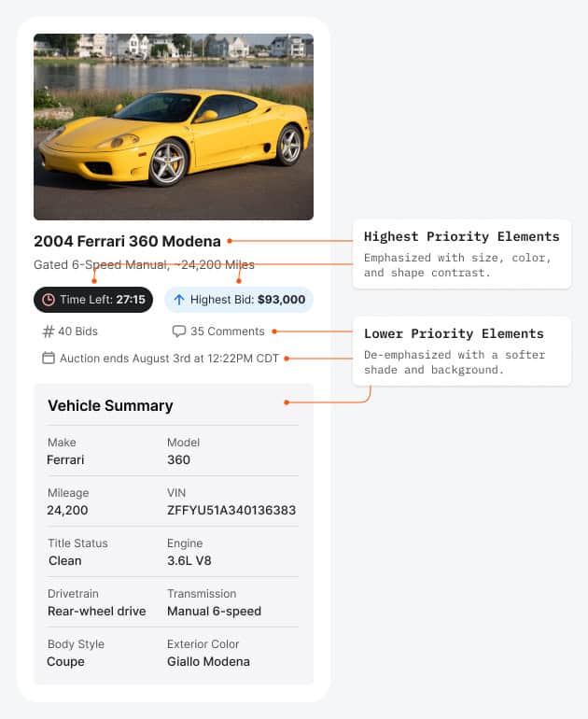Click the Vehicle Summary heading

coord(110,405)
